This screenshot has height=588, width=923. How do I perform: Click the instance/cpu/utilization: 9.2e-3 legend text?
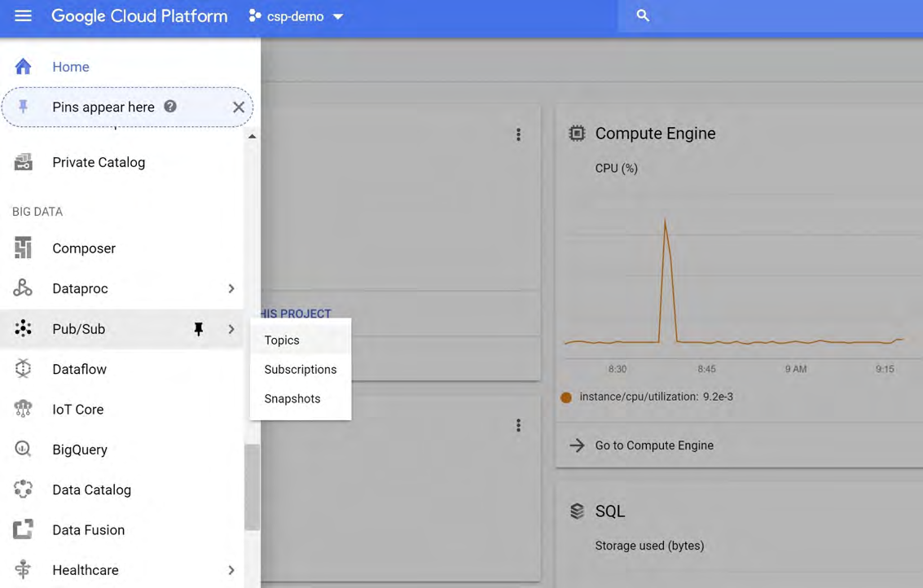657,397
